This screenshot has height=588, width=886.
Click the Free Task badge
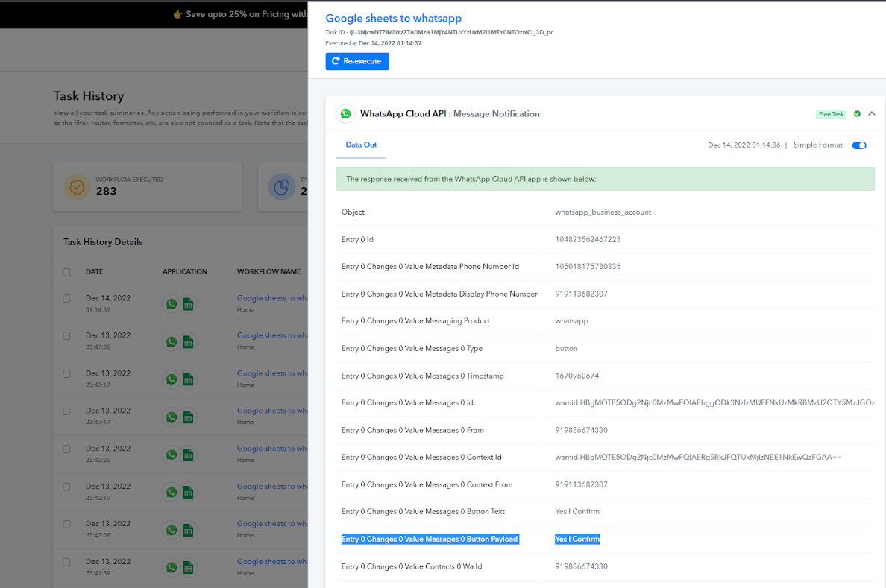click(832, 114)
